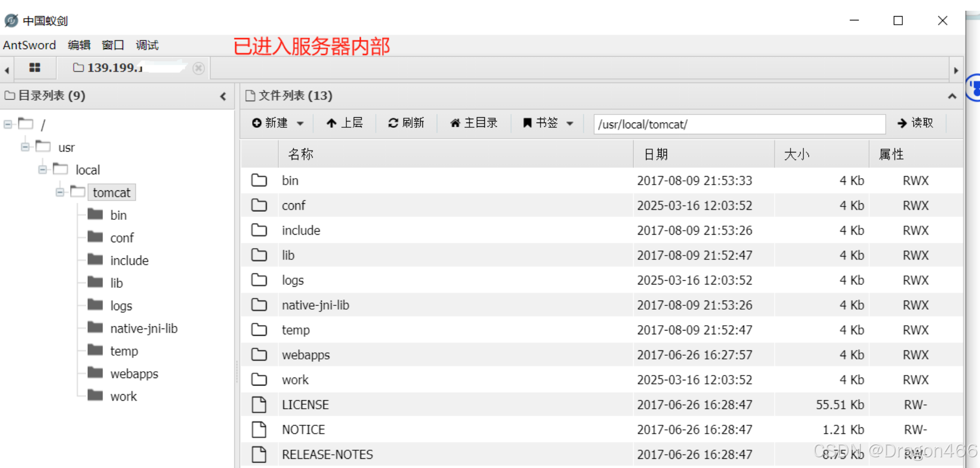Screen dimensions: 980x468
Task: Open the 编辑 menu
Action: 79,45
